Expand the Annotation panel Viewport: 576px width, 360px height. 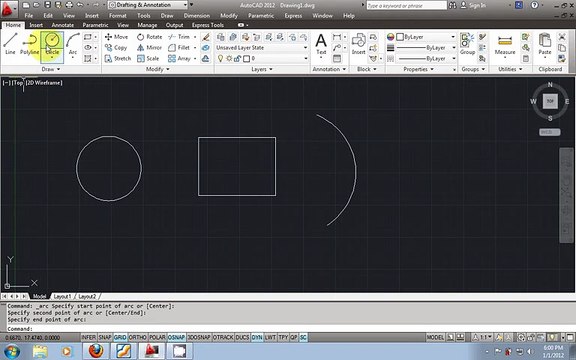point(329,69)
